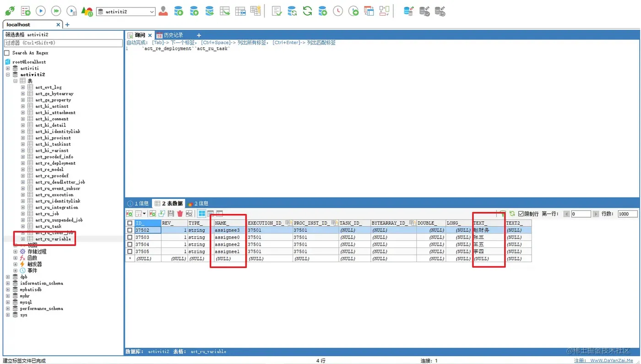Select the 询问 query tab
641x364 pixels.
pos(140,35)
